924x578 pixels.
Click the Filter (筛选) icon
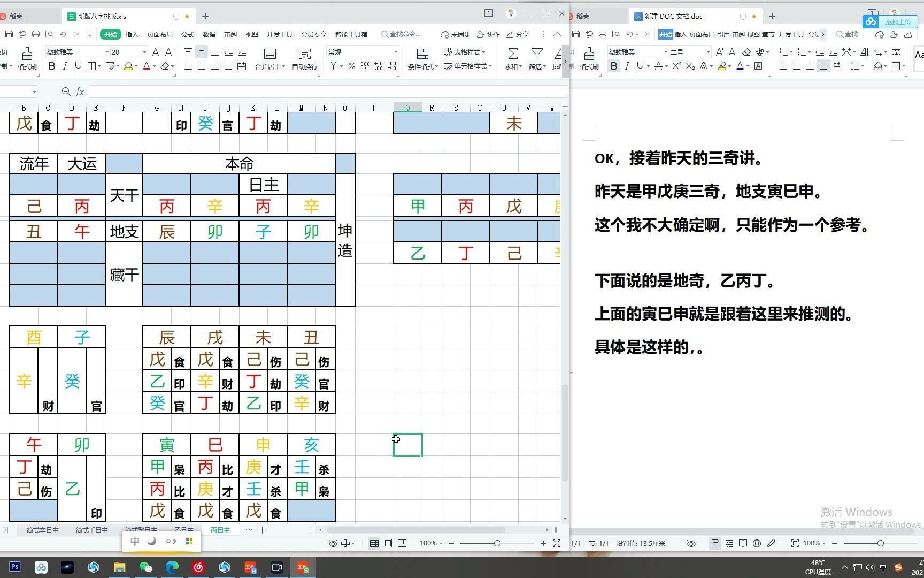[x=536, y=59]
